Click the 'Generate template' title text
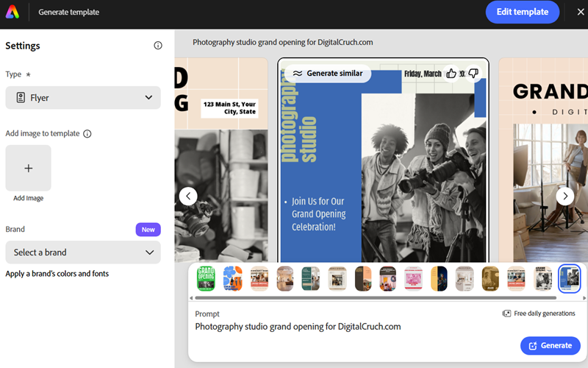Screen dimensions: 588x368 click(68, 12)
